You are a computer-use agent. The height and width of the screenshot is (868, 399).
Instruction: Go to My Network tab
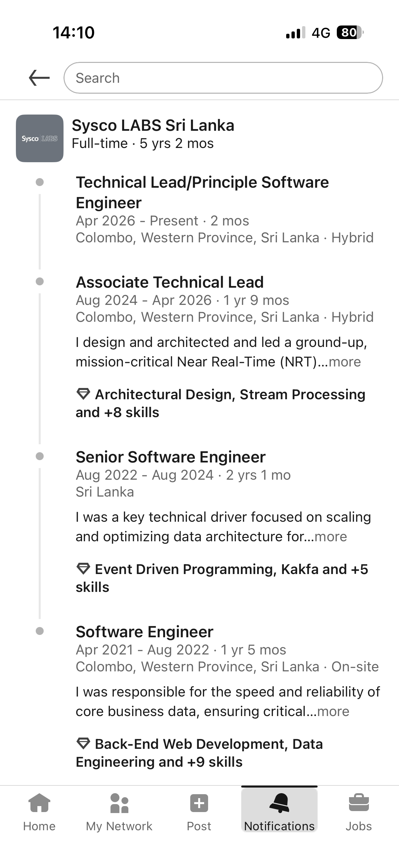[x=119, y=812]
